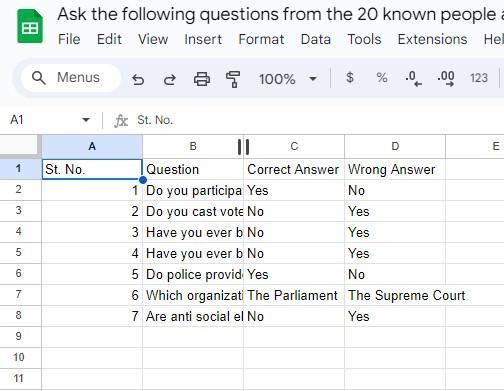Select row 9 header
504x391 pixels.
pyautogui.click(x=20, y=337)
